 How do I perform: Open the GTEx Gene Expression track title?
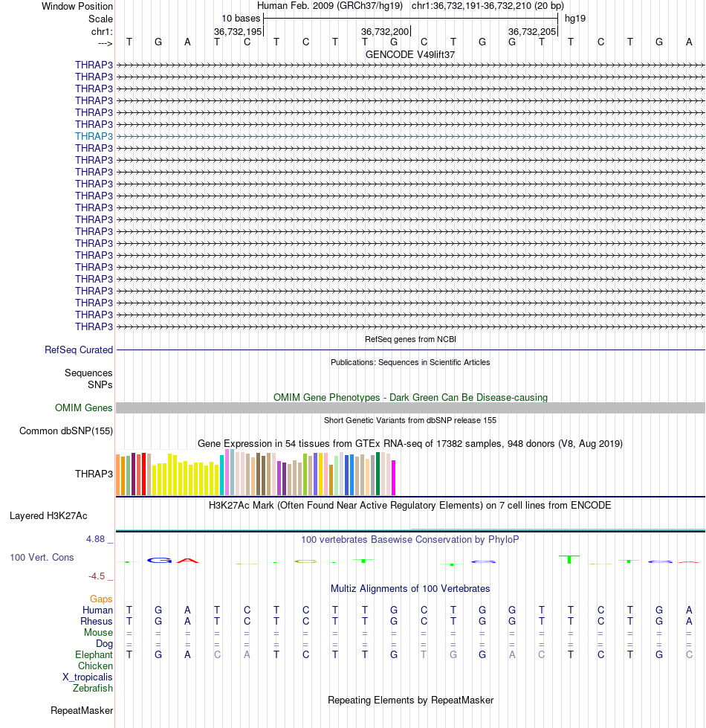[410, 443]
